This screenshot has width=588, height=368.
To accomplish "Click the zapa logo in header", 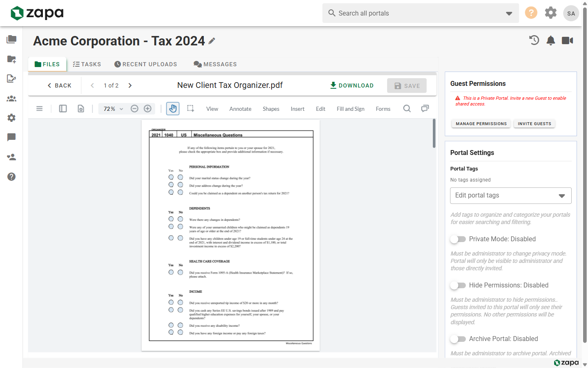I will point(37,13).
